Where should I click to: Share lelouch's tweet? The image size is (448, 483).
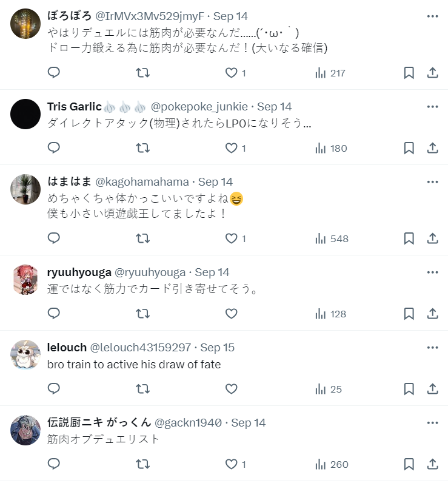pos(432,389)
